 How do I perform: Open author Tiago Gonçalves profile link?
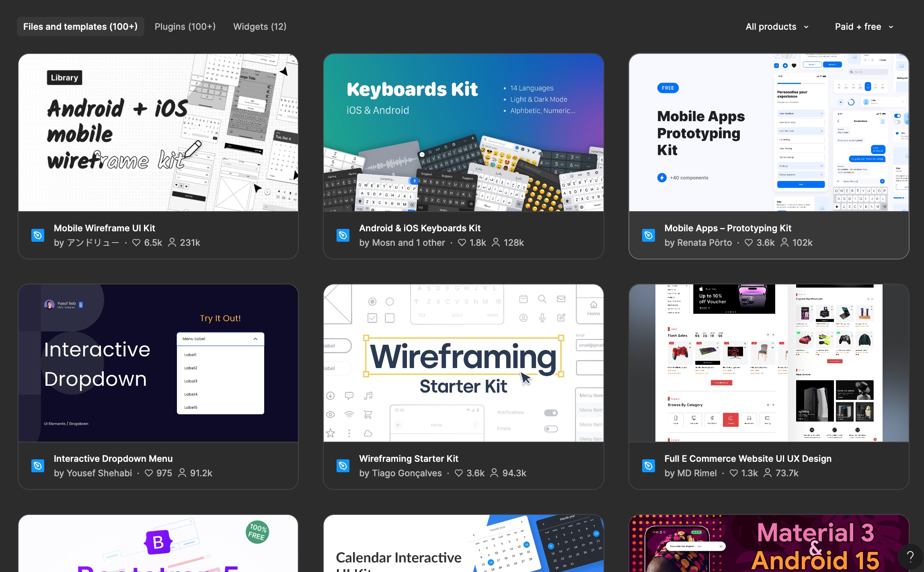pos(407,473)
